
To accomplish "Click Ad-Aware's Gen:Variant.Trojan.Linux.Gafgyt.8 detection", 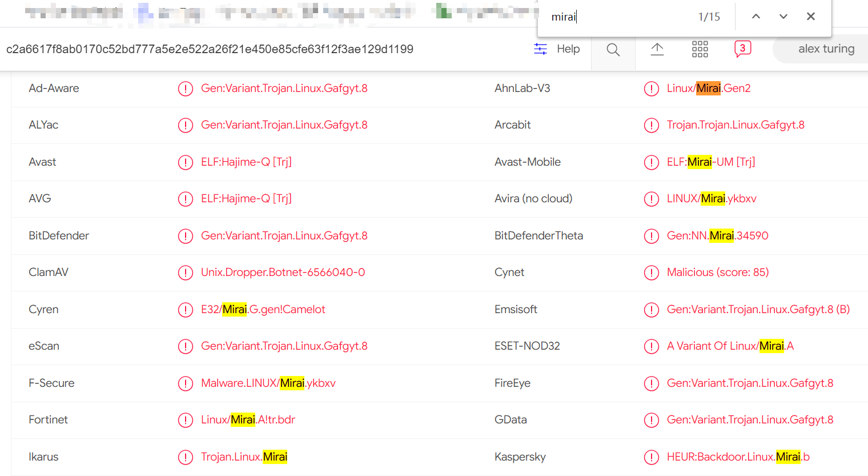I will [x=284, y=89].
